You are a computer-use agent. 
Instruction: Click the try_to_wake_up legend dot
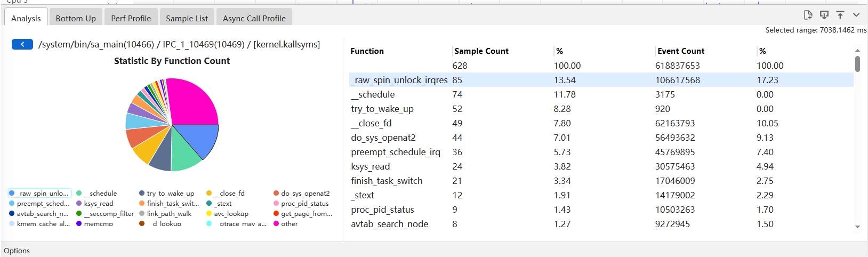142,193
